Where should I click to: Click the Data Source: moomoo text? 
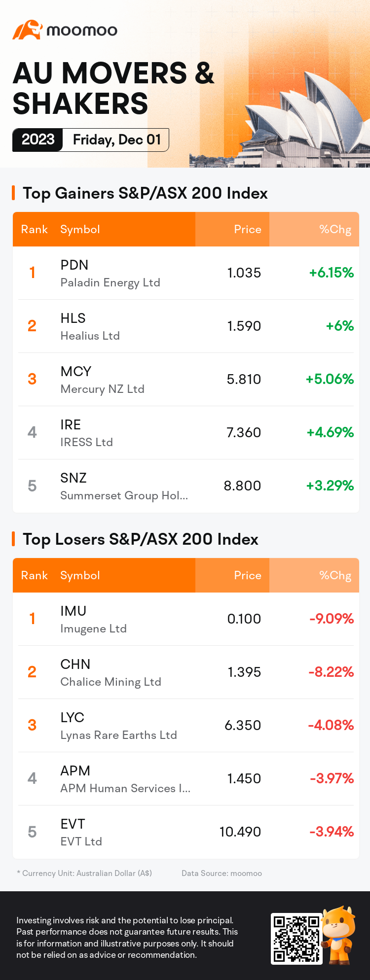222,873
